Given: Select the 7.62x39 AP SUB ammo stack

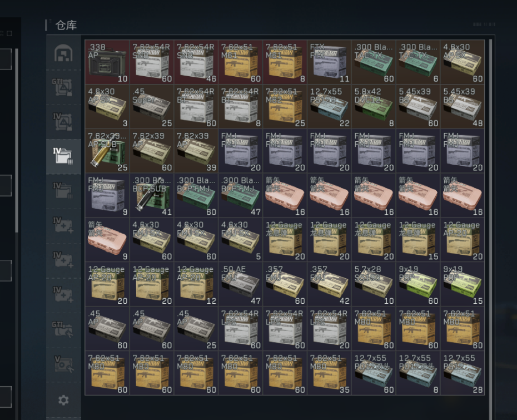Looking at the screenshot, I should coord(107,151).
